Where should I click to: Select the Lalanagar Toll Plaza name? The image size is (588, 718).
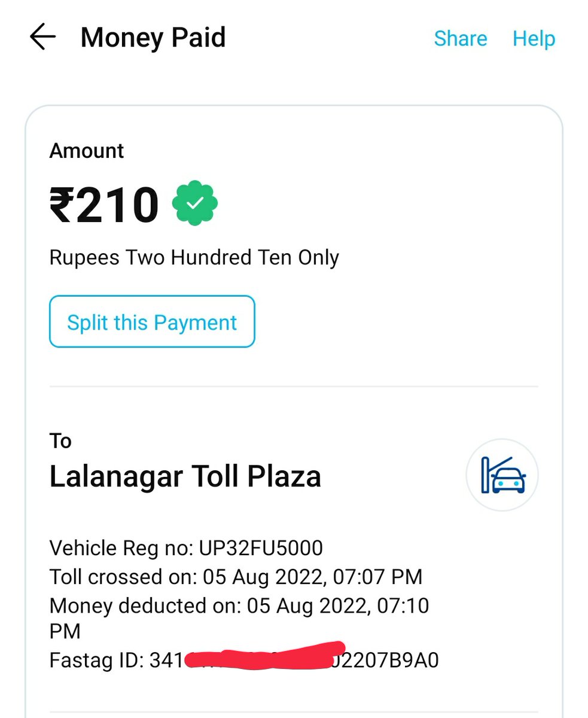[185, 477]
